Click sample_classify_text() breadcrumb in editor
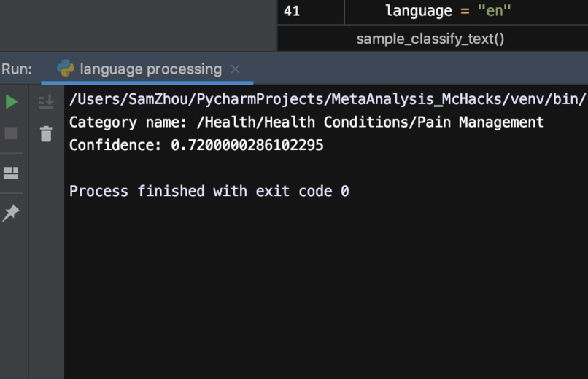This screenshot has height=379, width=588. pyautogui.click(x=430, y=39)
